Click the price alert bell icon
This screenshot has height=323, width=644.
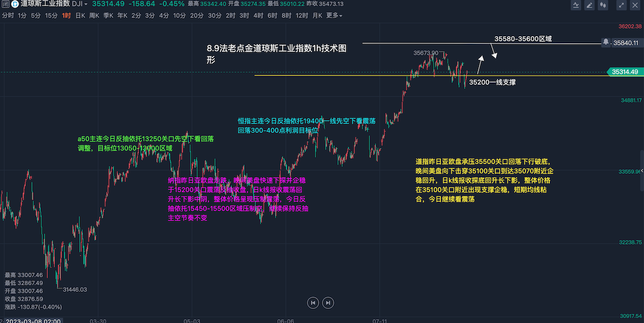[x=606, y=42]
